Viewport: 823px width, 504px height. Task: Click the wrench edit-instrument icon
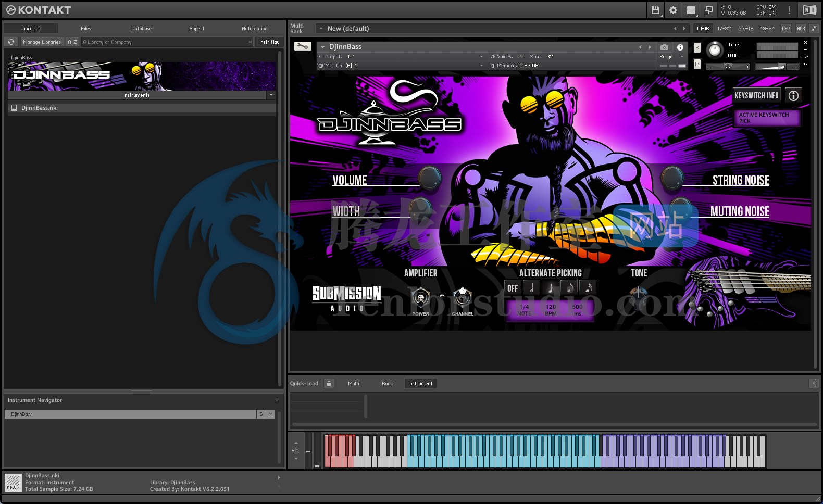pos(302,46)
